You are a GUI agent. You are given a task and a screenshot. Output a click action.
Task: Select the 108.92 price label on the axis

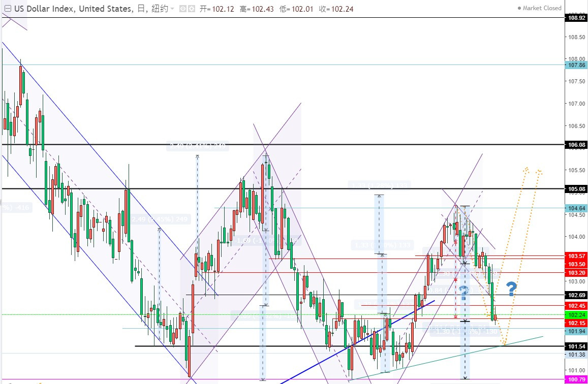pos(576,18)
